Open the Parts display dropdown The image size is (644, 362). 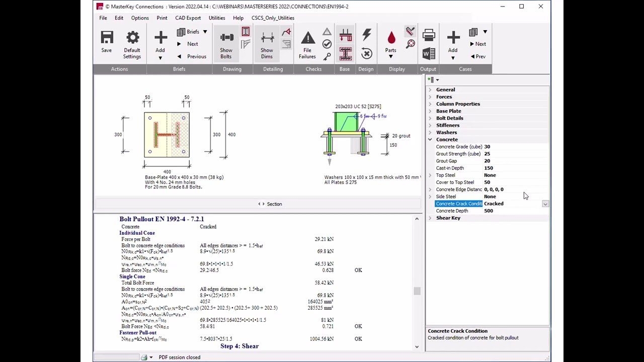(390, 56)
